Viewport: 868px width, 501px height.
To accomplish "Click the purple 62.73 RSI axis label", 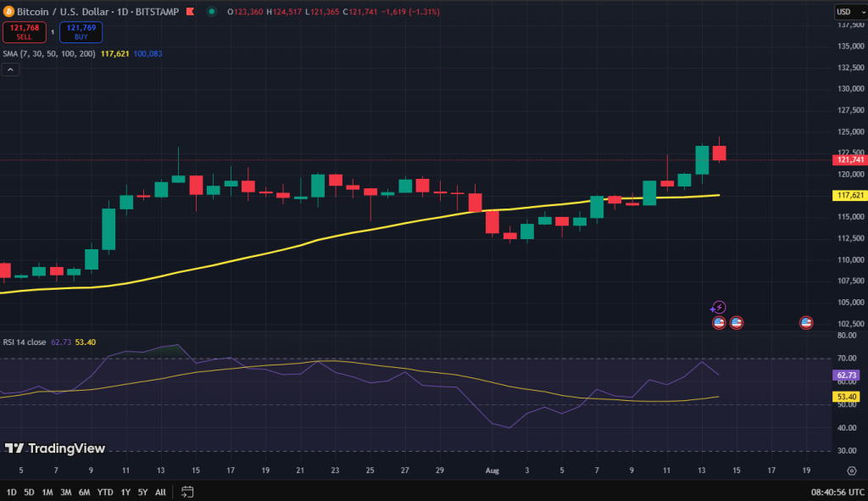I will pyautogui.click(x=847, y=375).
